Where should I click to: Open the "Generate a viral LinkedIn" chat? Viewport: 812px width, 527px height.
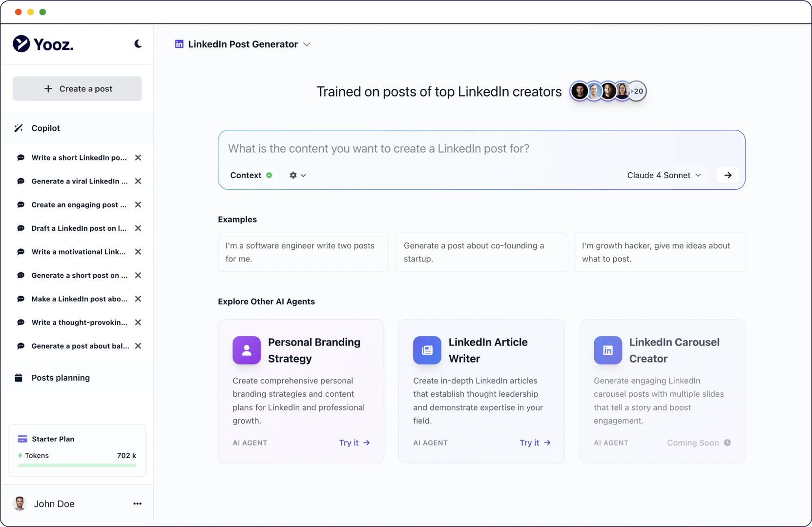coord(79,181)
